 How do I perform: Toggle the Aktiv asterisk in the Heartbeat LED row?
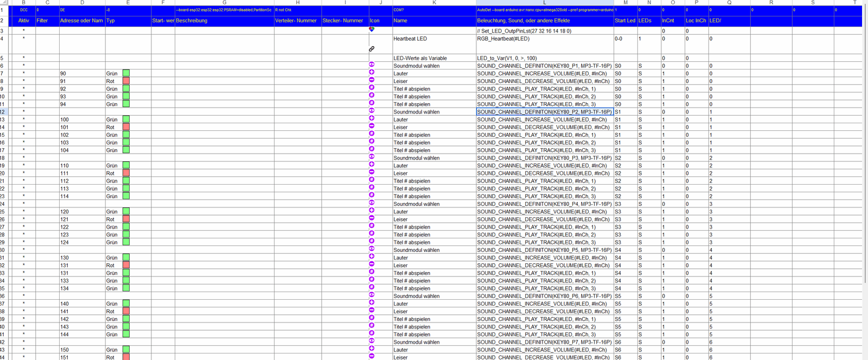[24, 39]
